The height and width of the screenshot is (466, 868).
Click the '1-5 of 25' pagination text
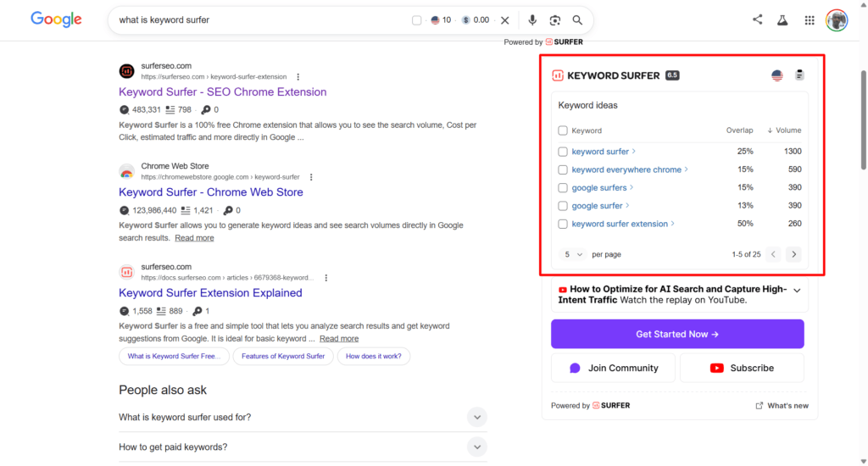click(x=746, y=254)
